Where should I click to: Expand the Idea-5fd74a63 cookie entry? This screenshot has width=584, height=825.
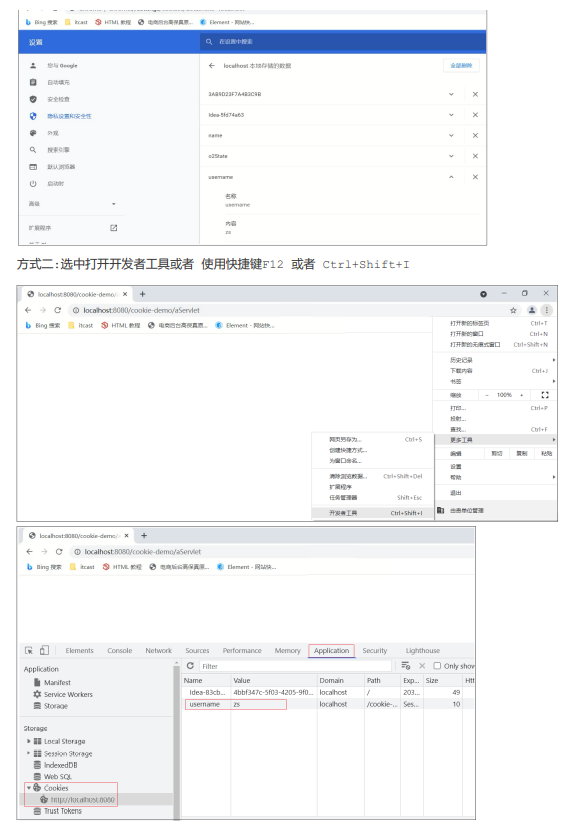click(451, 115)
